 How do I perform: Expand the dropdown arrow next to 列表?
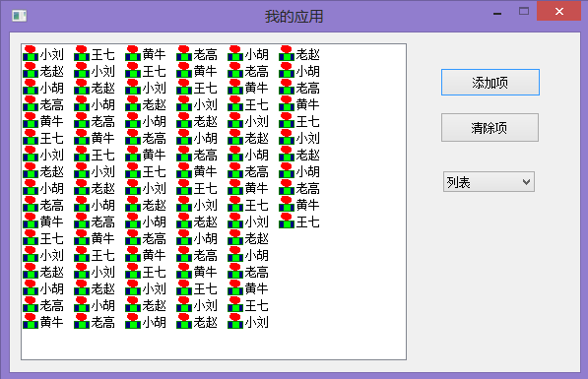[526, 182]
